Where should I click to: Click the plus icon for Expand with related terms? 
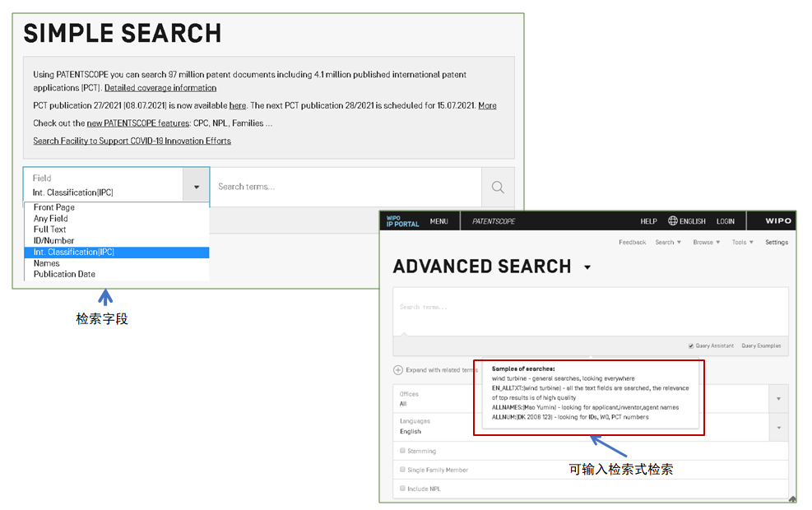coord(397,369)
